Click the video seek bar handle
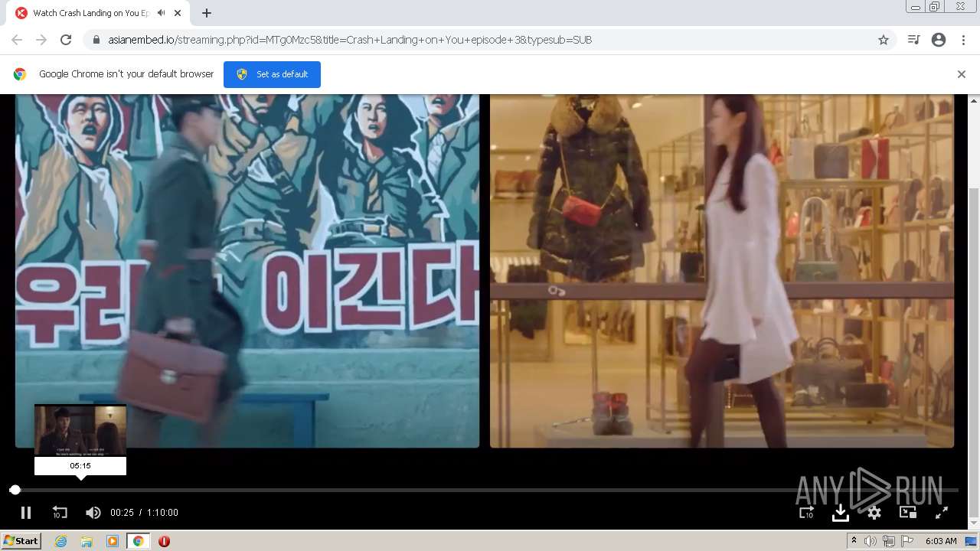The height and width of the screenshot is (551, 980). tap(15, 490)
